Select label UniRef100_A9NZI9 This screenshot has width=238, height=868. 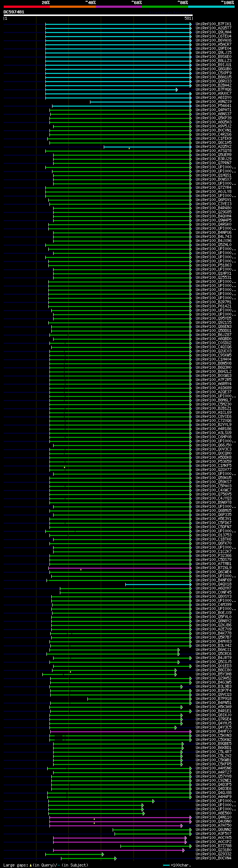coord(213,102)
